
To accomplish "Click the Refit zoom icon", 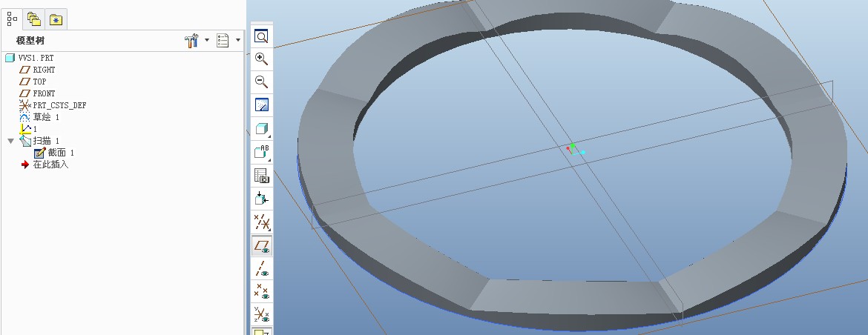I will 261,36.
